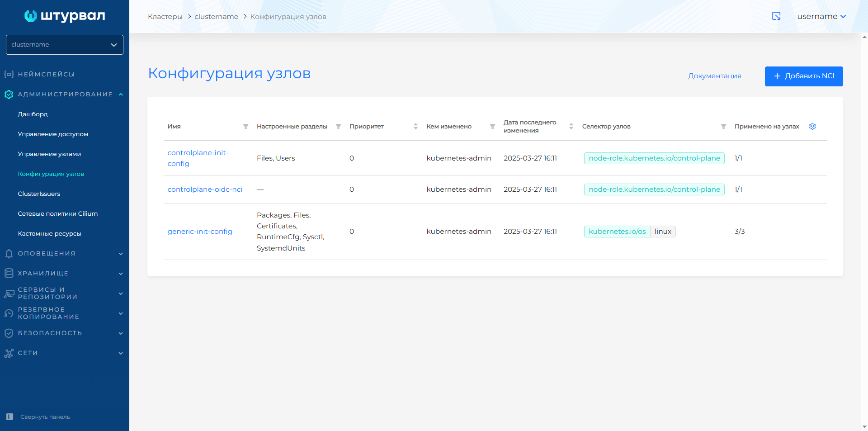
Task: Open the controlplane-oidc-nci configuration link
Action: tap(205, 189)
